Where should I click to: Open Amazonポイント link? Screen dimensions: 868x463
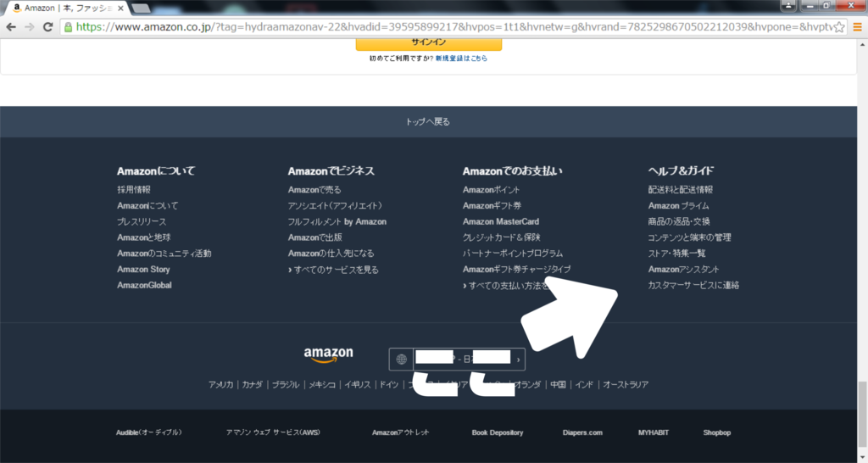(x=491, y=189)
